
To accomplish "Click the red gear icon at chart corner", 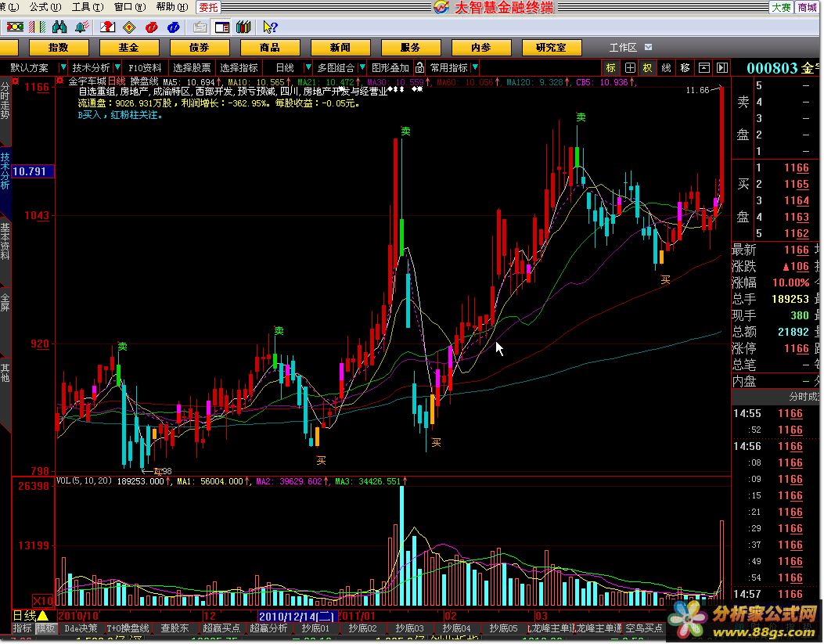I will pyautogui.click(x=60, y=81).
